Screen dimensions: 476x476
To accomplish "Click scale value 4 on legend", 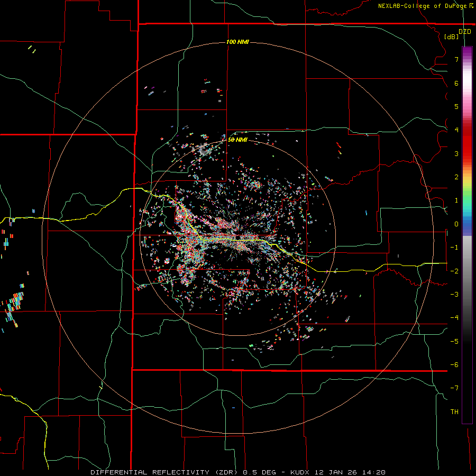I will (456, 130).
